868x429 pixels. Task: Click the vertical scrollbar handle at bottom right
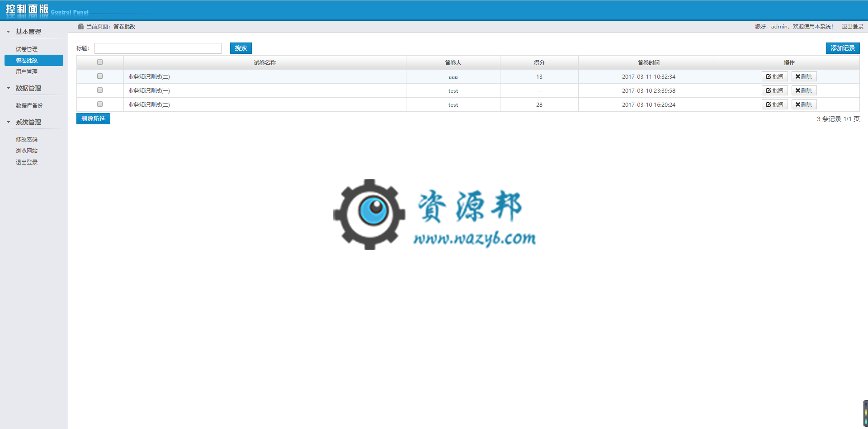(866, 413)
